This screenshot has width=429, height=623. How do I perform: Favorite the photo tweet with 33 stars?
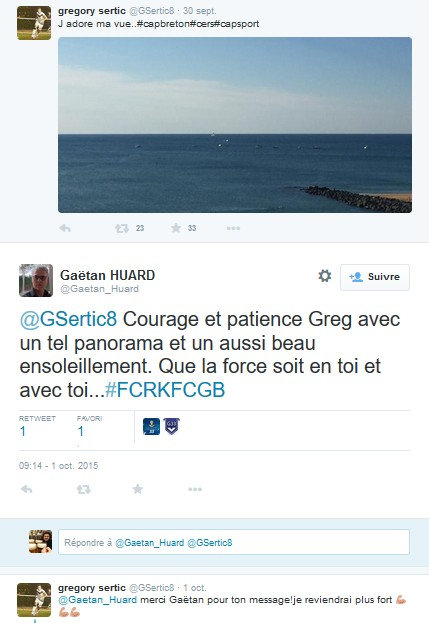pos(176,228)
